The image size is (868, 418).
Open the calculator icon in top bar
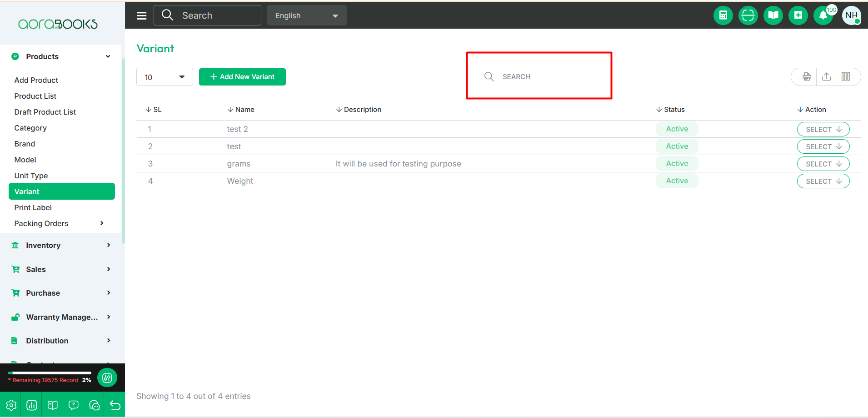(723, 15)
